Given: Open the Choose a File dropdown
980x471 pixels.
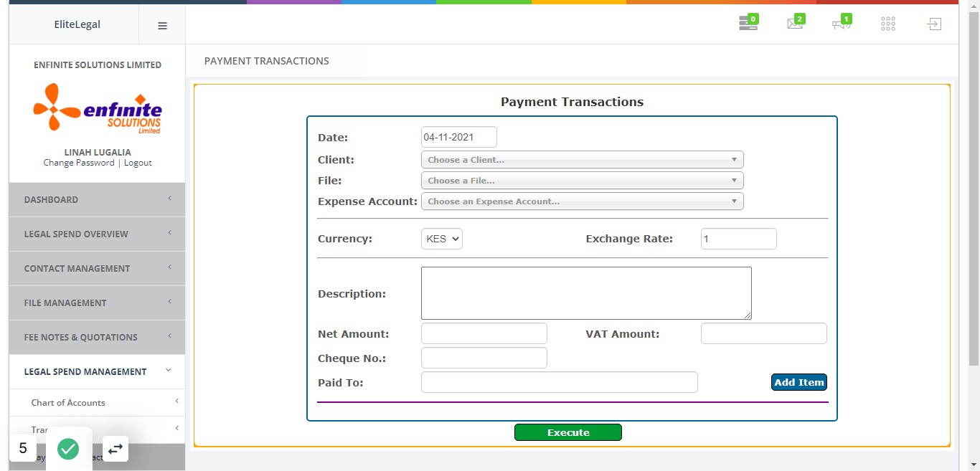Looking at the screenshot, I should point(582,181).
